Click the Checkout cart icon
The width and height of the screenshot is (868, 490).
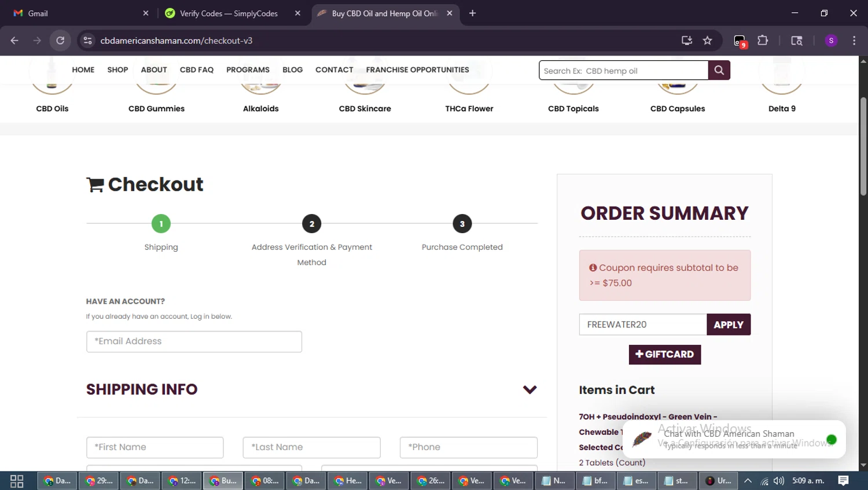[95, 185]
